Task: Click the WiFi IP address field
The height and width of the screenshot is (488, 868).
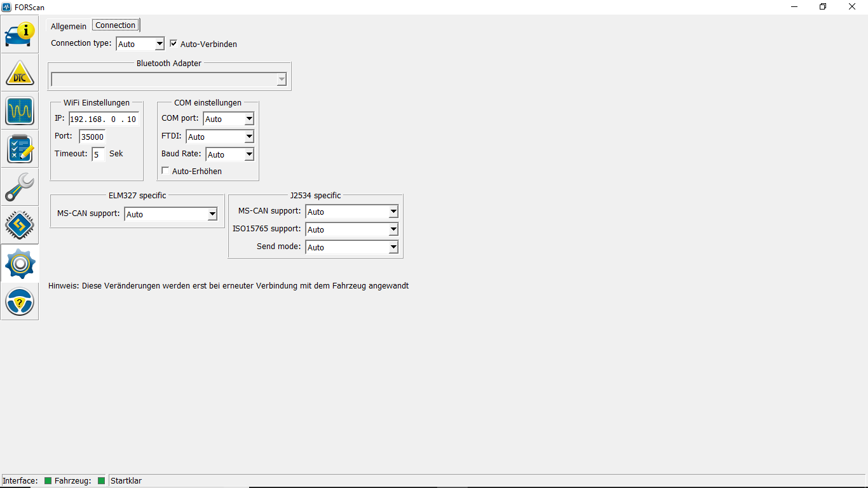Action: (x=104, y=119)
